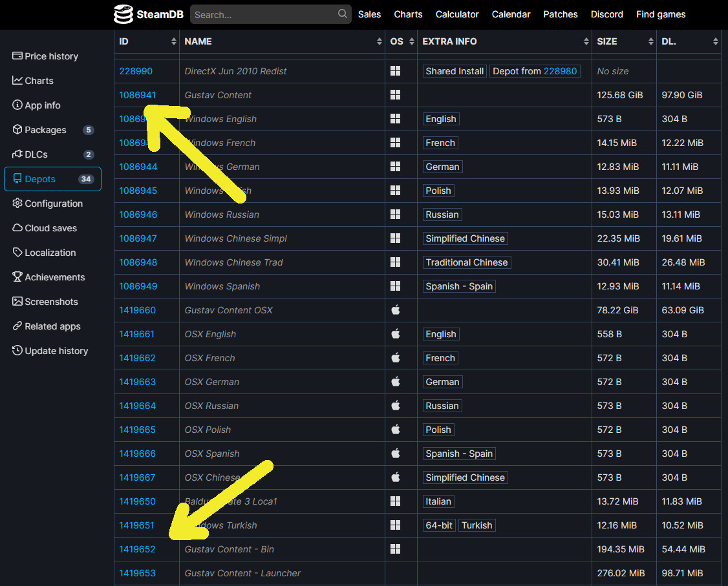Viewport: 728px width, 586px height.
Task: Click the Update history clock icon
Action: coord(17,351)
